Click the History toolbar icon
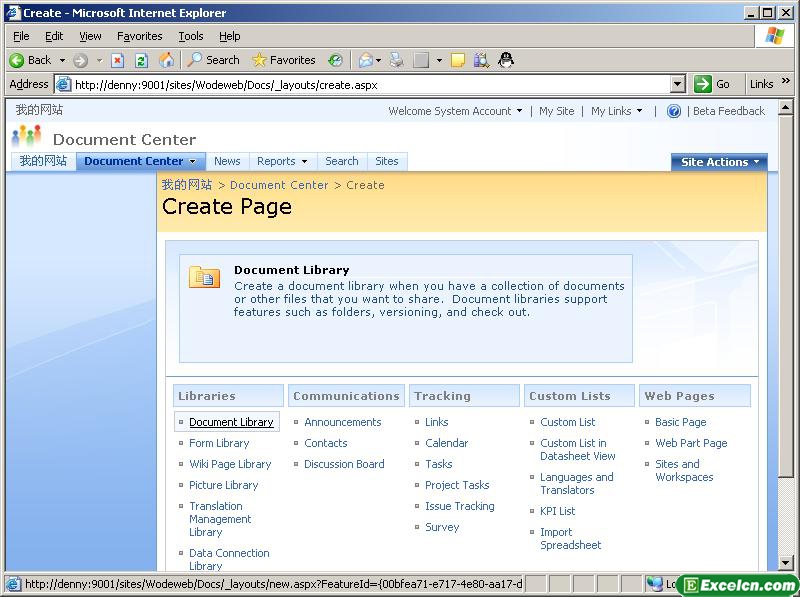Viewport: 800px width, 597px height. [335, 60]
